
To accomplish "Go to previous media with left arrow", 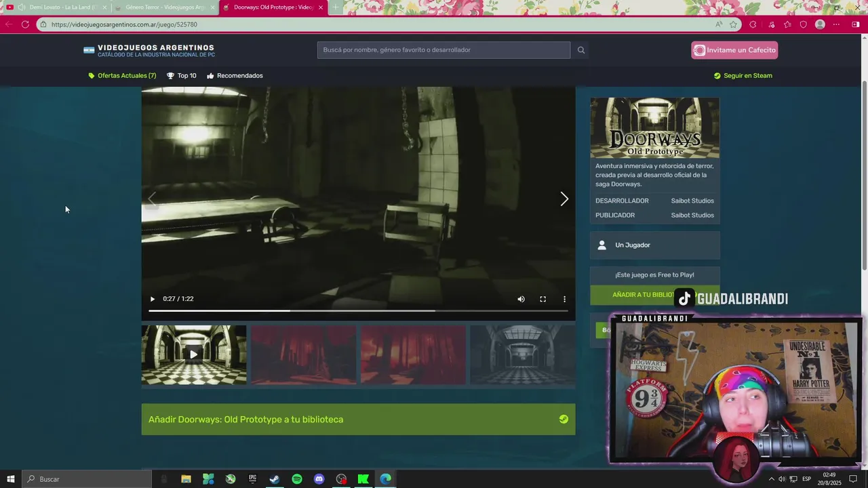I will pyautogui.click(x=152, y=199).
